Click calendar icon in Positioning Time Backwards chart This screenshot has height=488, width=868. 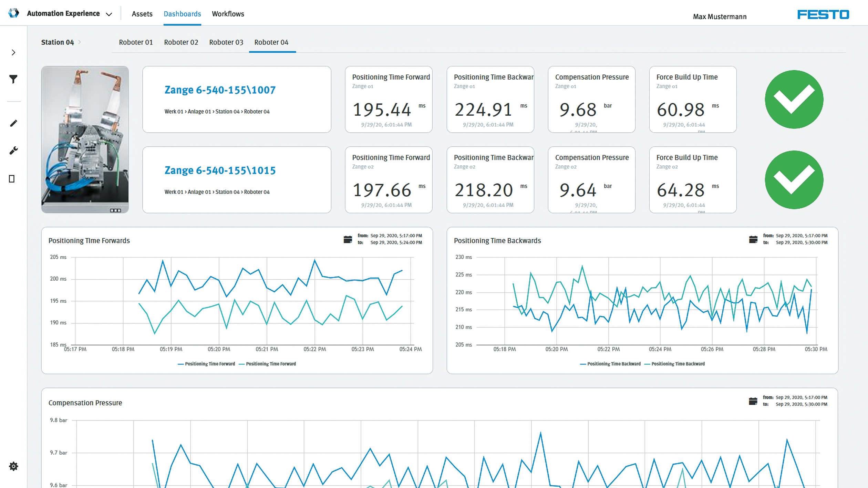pos(753,239)
